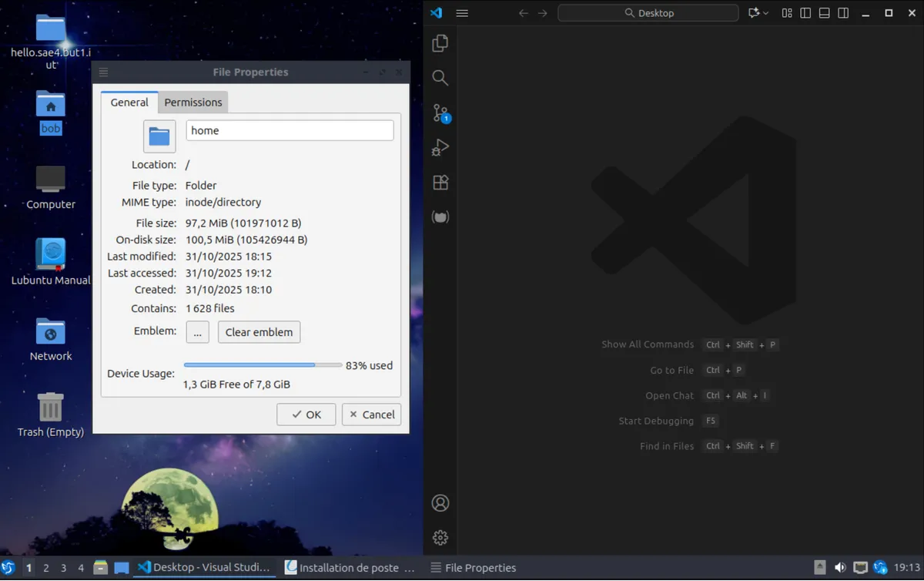
Task: Switch to workspace 2 in the taskbar
Action: [46, 568]
